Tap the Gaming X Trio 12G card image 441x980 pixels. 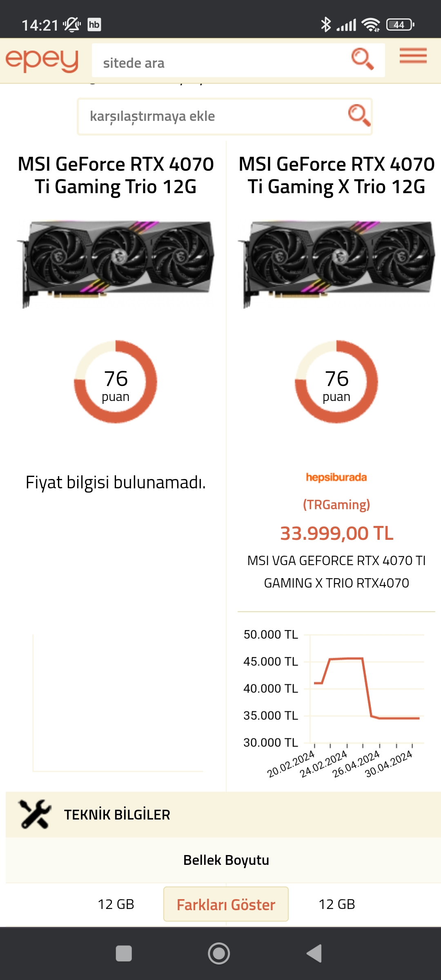(336, 263)
